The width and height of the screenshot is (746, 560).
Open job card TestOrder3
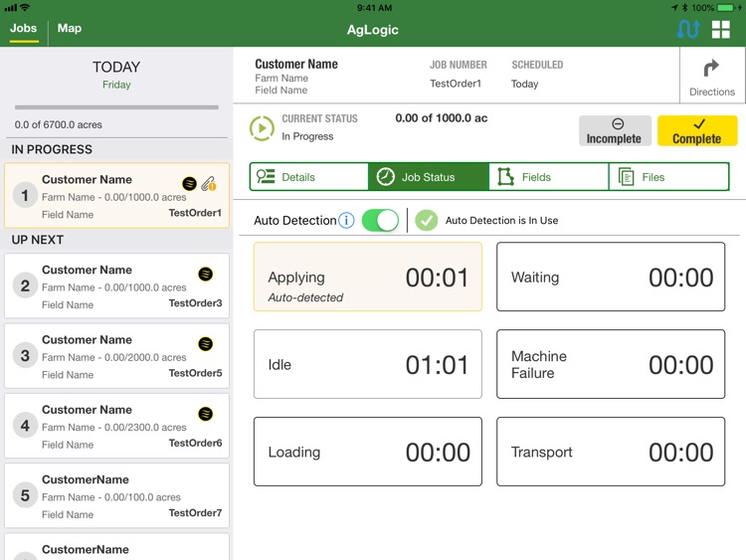pyautogui.click(x=116, y=285)
